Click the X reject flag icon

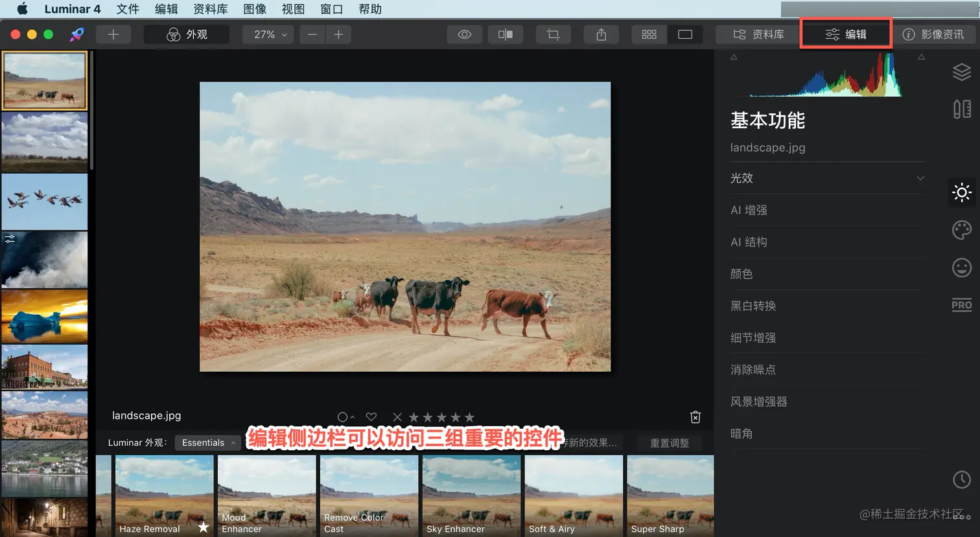click(397, 417)
